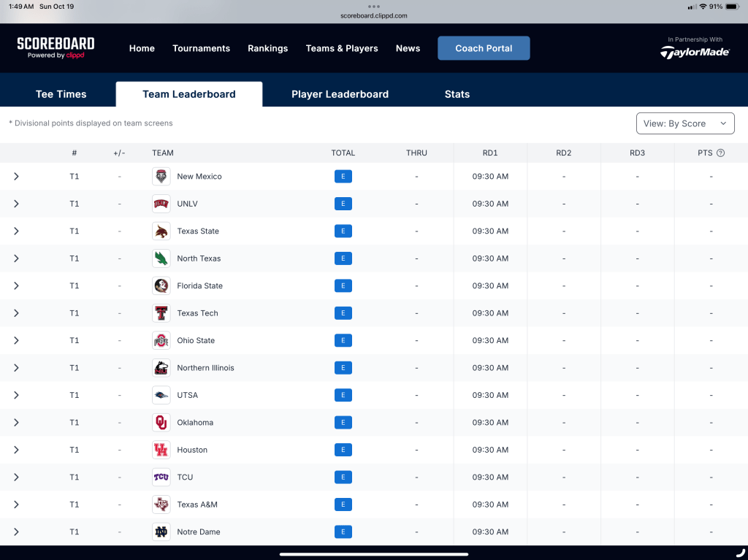Image resolution: width=748 pixels, height=560 pixels.
Task: Click the Texas Tech team logo
Action: 161,313
